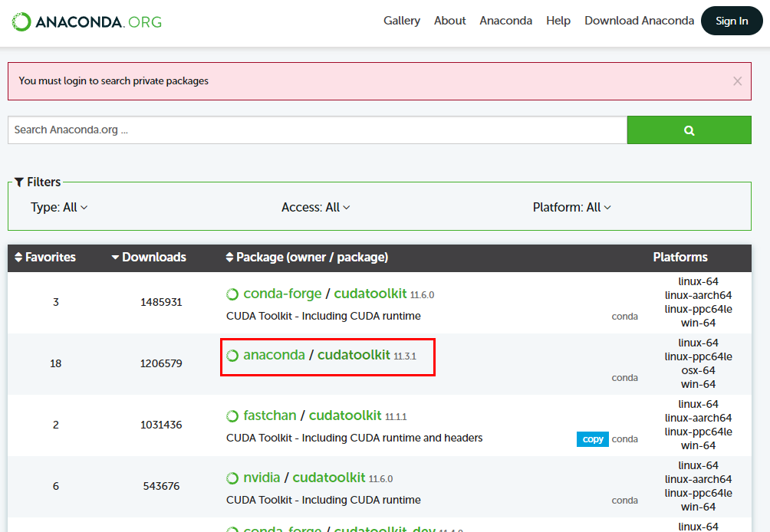Open the anaconda cudatoolkit 11.3.1 package link

[x=354, y=355]
